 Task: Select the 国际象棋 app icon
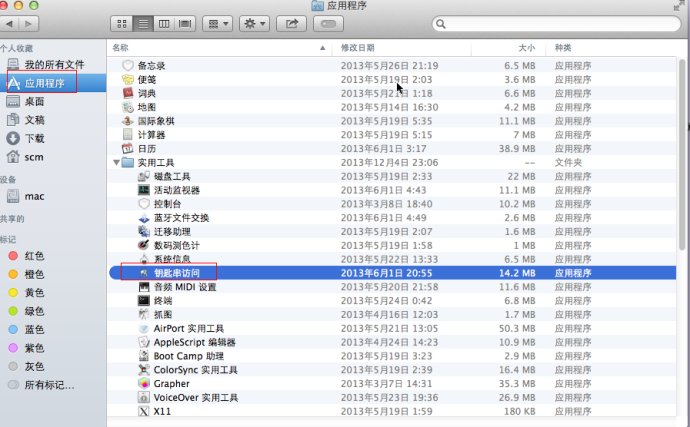tap(128, 121)
